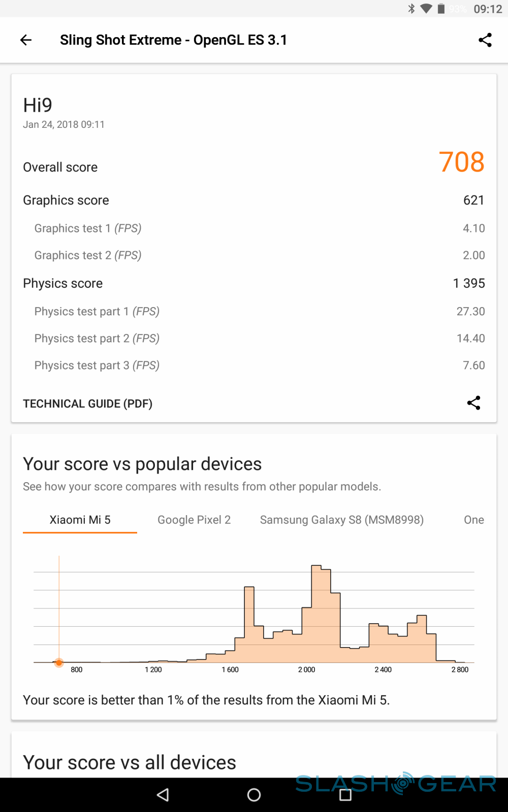Viewport: 508px width, 812px height.
Task: Open the Samsung Galaxy S8 (MSM8998) tab
Action: point(341,520)
